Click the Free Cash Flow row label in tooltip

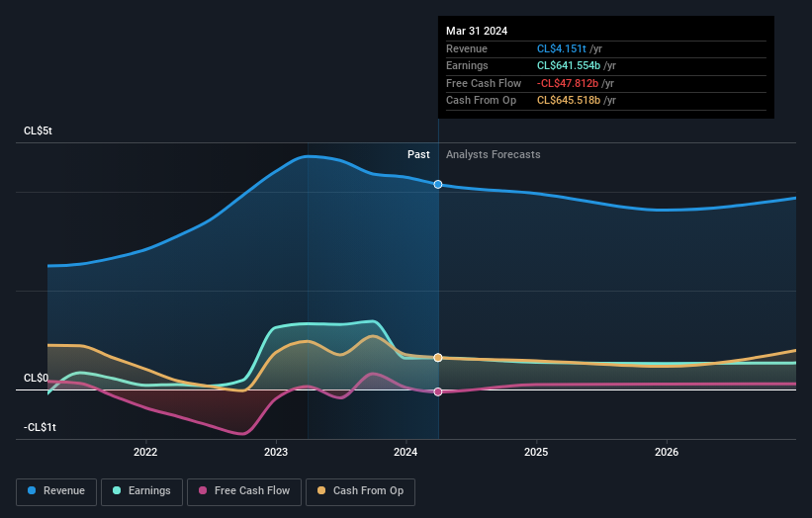[x=484, y=83]
